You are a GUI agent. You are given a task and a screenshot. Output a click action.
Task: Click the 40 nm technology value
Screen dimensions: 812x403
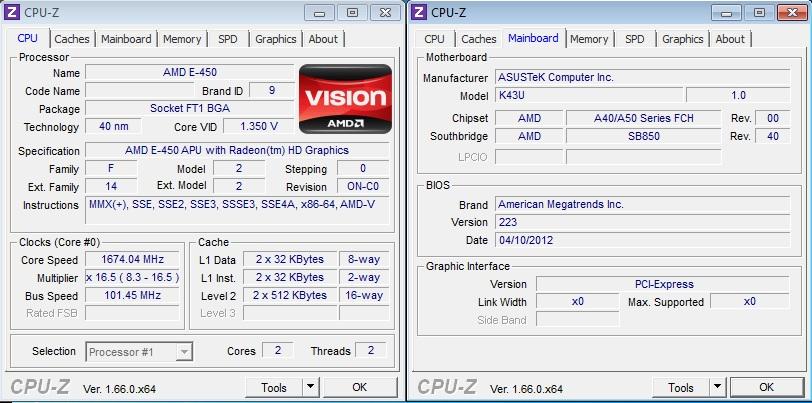113,126
